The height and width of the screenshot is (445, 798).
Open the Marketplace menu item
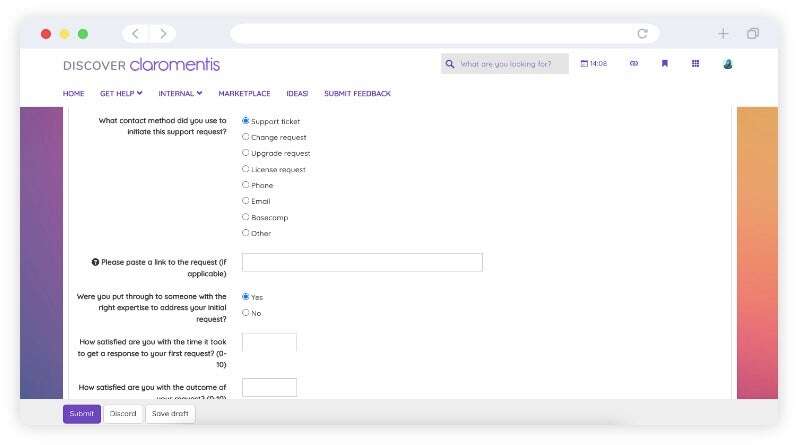click(x=244, y=93)
